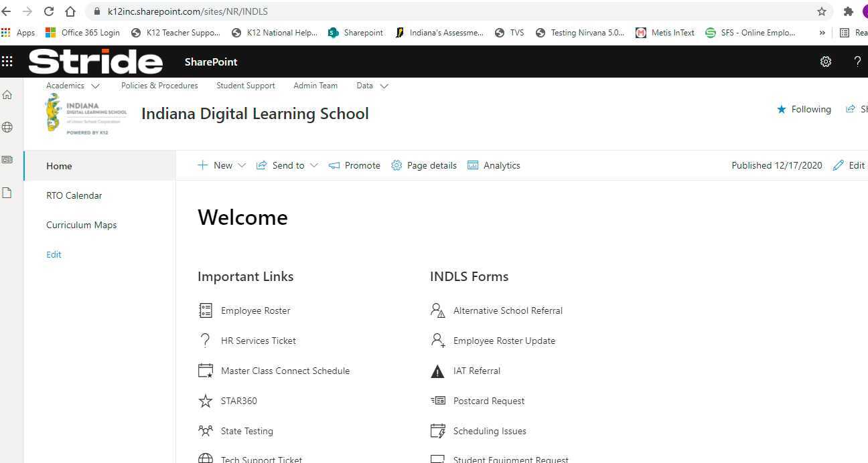Click the Master Class Connect calendar icon
Viewport: 868px width, 463px height.
[x=206, y=371]
